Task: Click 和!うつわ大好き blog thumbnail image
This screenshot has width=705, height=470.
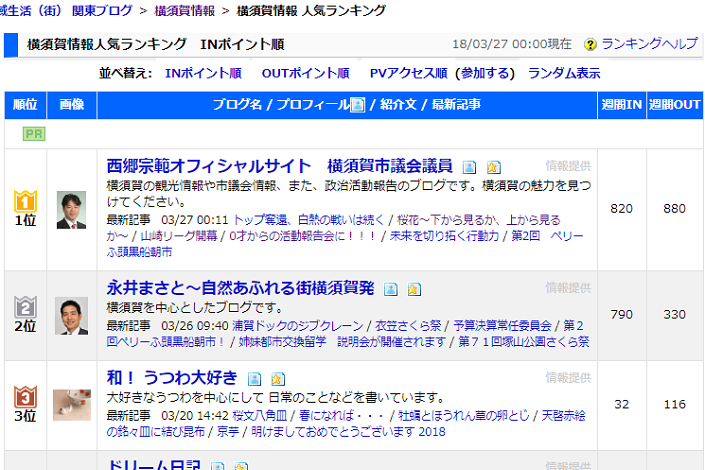Action: click(71, 403)
